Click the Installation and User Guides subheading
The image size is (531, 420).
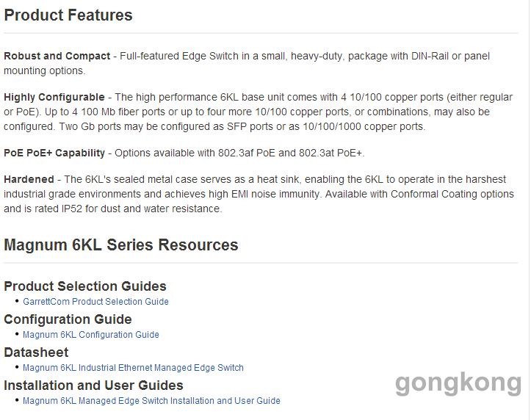tap(93, 385)
